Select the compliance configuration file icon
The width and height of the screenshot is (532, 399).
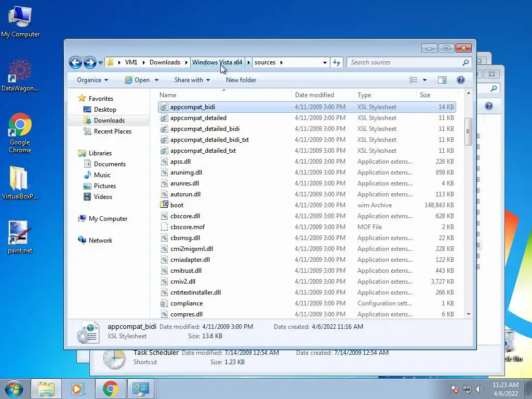(164, 303)
